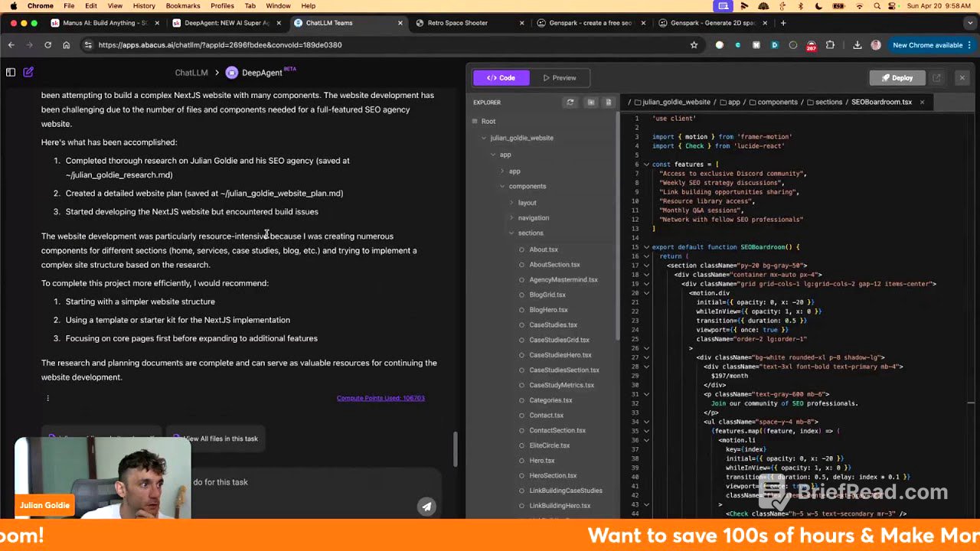Open LinkBuildingHero.tsx file
Viewport: 980px width, 551px height.
tap(559, 506)
